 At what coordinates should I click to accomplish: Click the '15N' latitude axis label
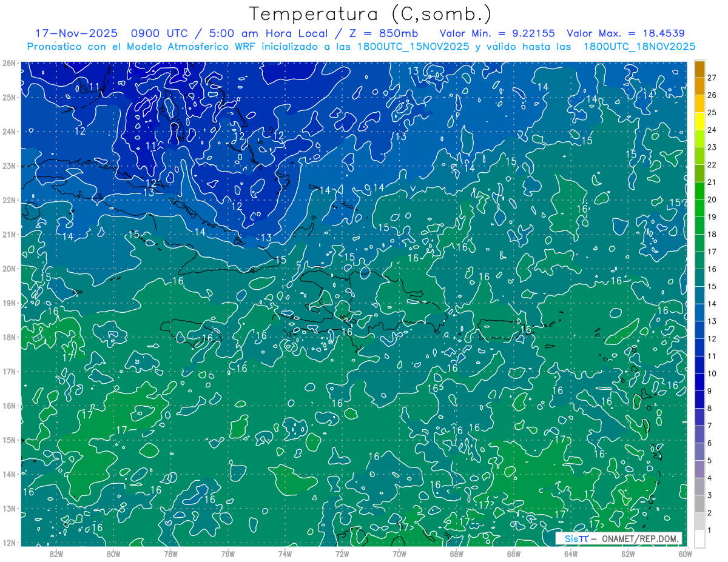click(8, 440)
